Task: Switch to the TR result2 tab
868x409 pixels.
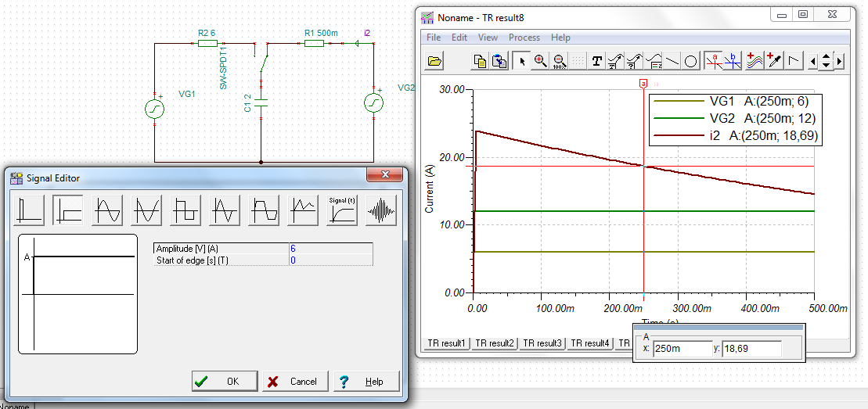Action: [495, 343]
